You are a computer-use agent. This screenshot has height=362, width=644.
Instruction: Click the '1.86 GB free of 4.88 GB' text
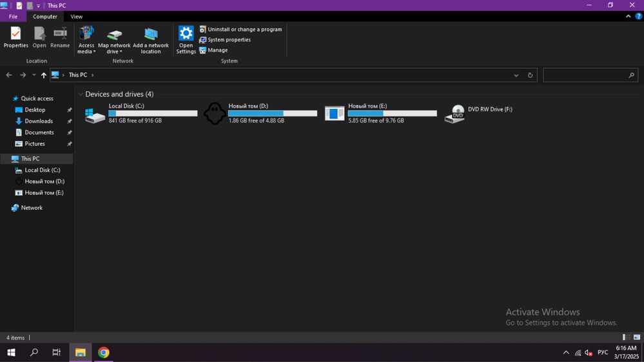(x=257, y=120)
